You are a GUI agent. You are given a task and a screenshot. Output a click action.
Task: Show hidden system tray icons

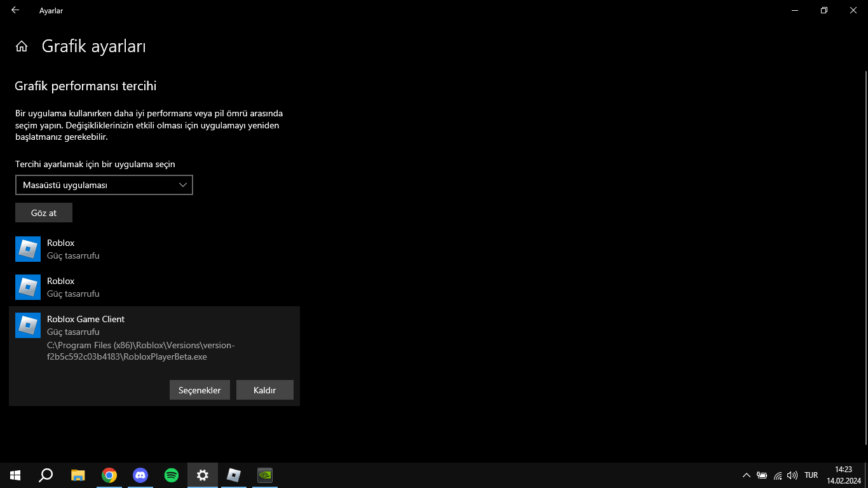(747, 475)
